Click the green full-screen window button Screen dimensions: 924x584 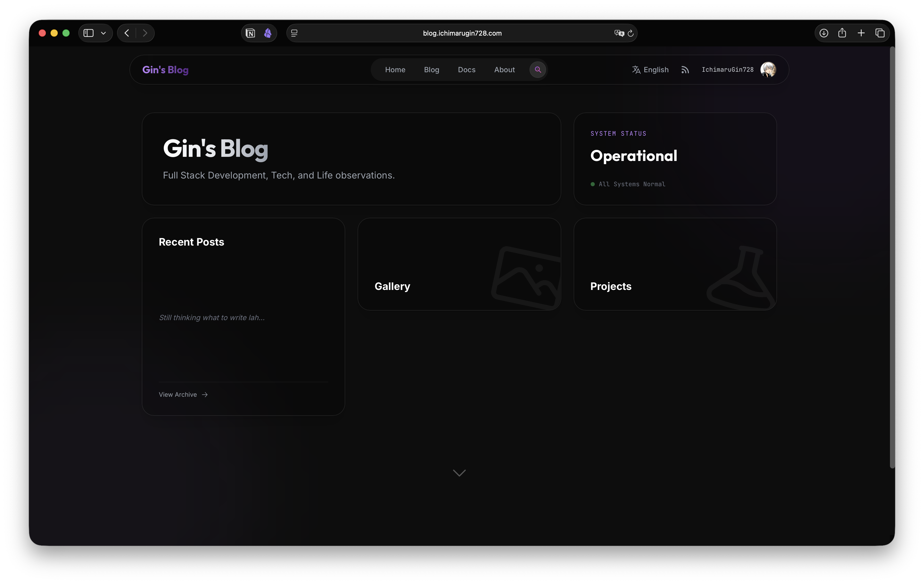click(x=66, y=33)
